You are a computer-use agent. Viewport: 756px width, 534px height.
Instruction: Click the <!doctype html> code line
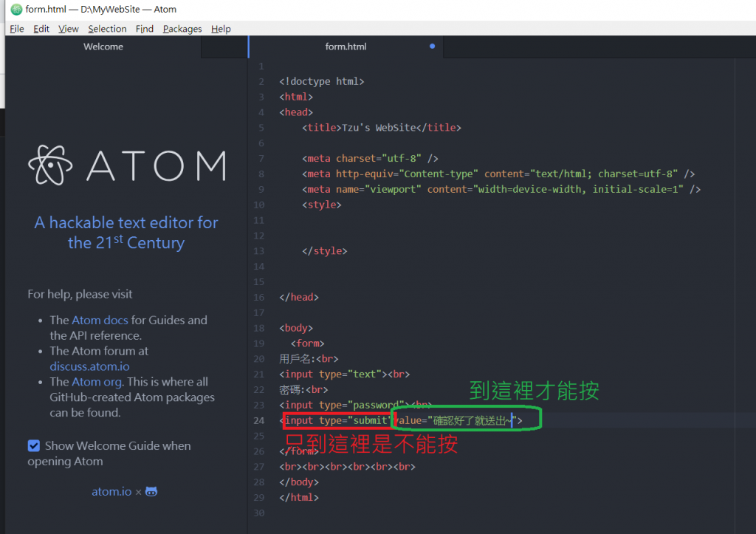[x=322, y=81]
